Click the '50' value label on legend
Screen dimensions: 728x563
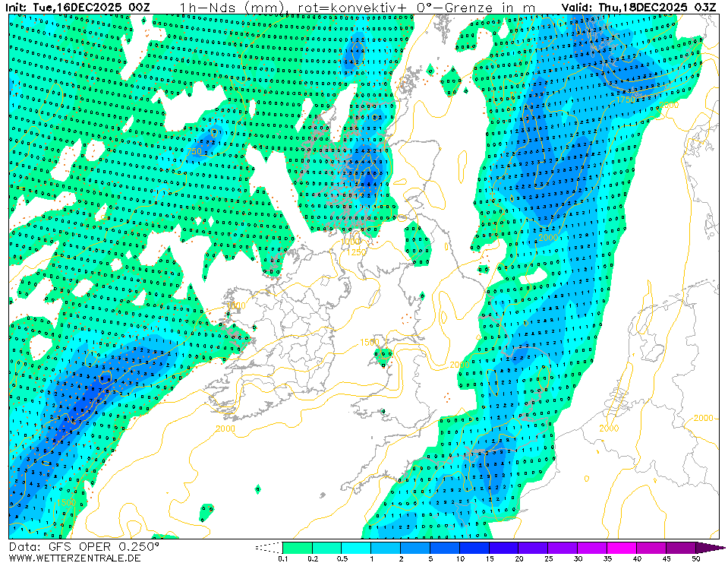[x=696, y=558]
